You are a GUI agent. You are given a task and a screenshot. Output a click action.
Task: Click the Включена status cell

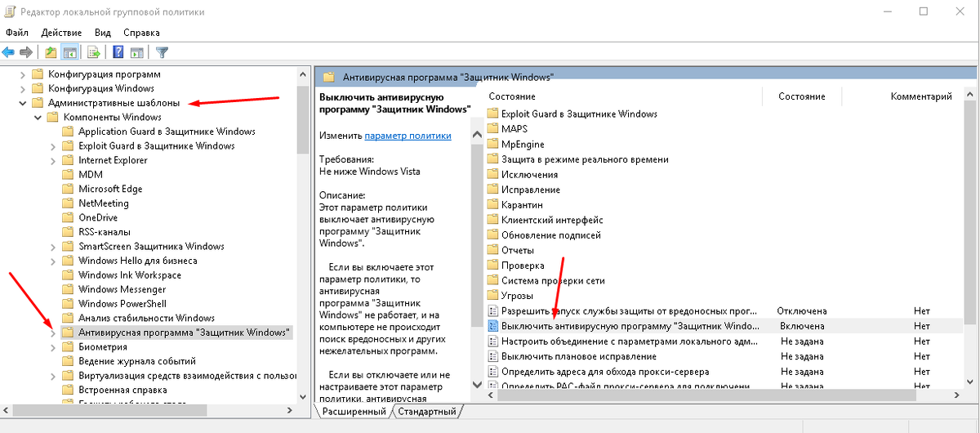tap(802, 326)
